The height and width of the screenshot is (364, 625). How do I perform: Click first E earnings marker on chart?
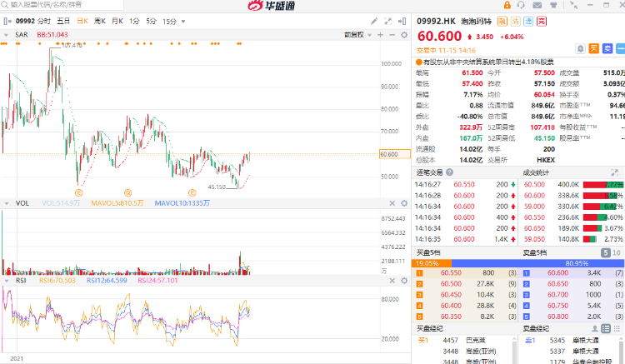tap(79, 193)
